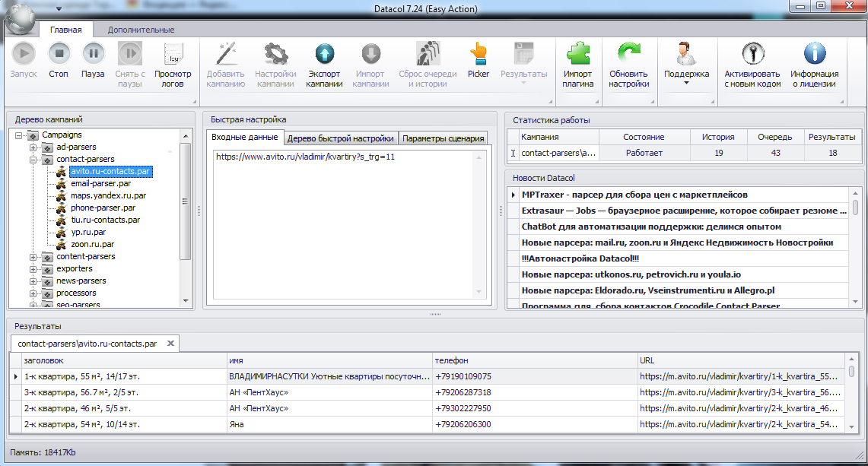Click campaign tree scrollbar down arrow
Viewport: 868px width, 466px height.
coord(186,301)
